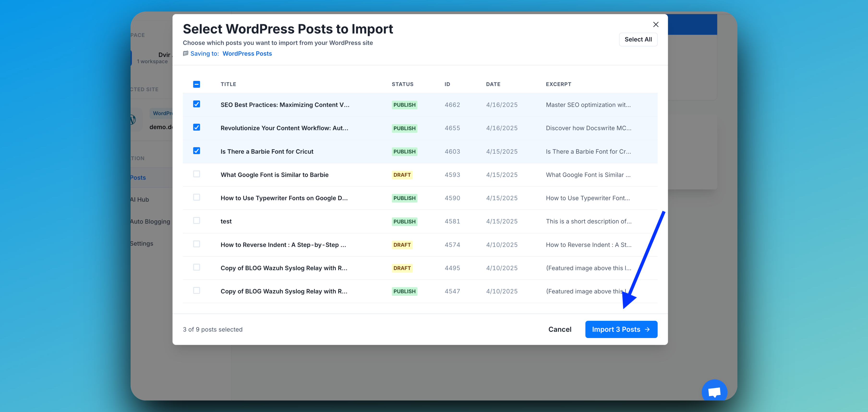Uncheck SEO Best Practices post checkbox

tap(196, 104)
